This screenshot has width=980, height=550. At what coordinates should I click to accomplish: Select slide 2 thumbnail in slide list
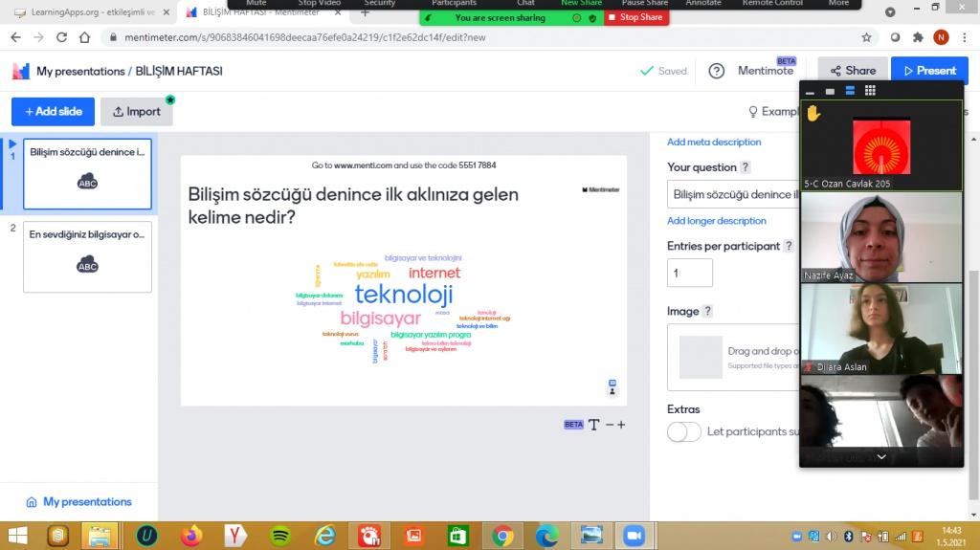click(87, 256)
